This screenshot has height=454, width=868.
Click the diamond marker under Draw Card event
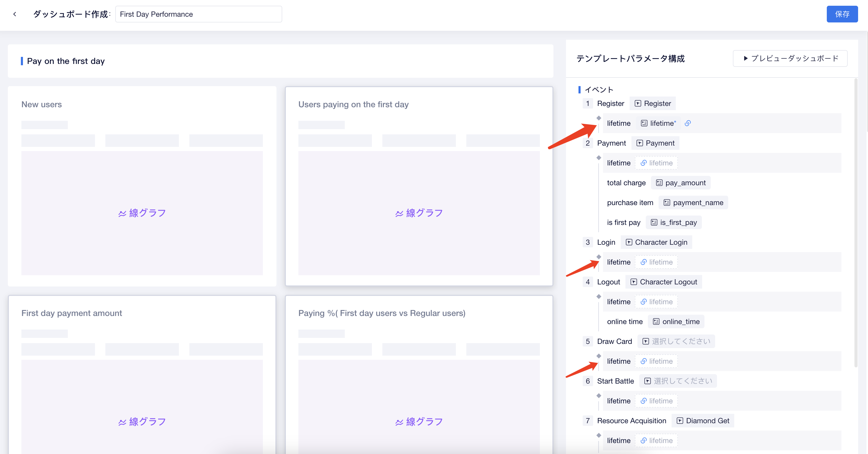pyautogui.click(x=599, y=356)
